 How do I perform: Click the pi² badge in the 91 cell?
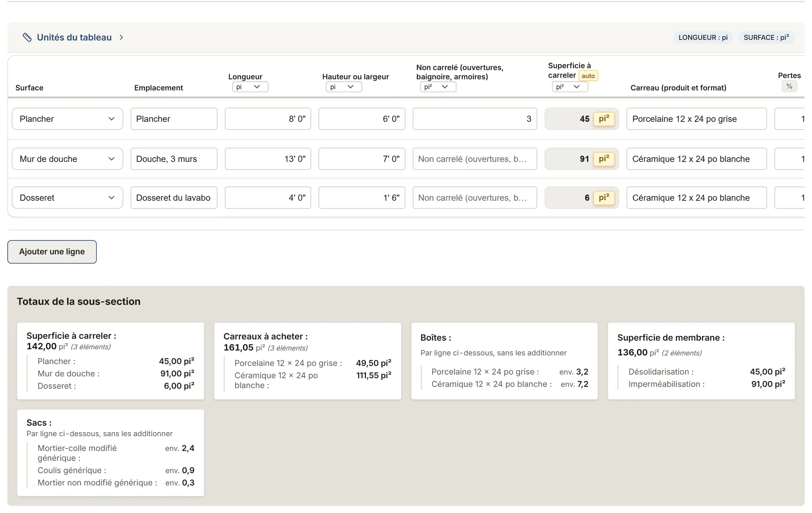pos(604,159)
